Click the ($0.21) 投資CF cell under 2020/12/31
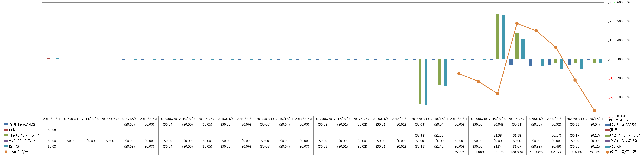644x155 pixels. tap(595, 146)
